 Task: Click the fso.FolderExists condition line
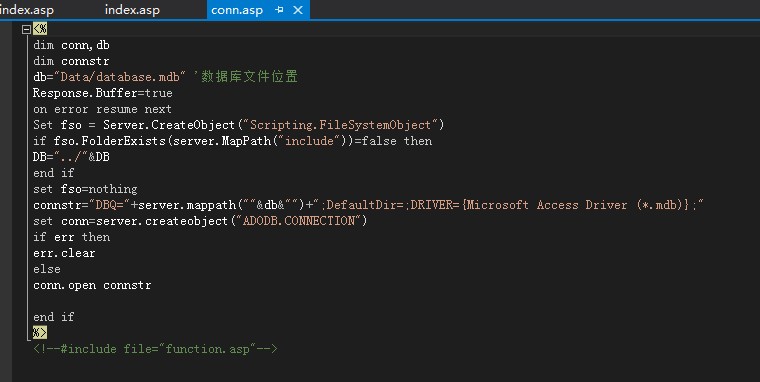pyautogui.click(x=233, y=141)
